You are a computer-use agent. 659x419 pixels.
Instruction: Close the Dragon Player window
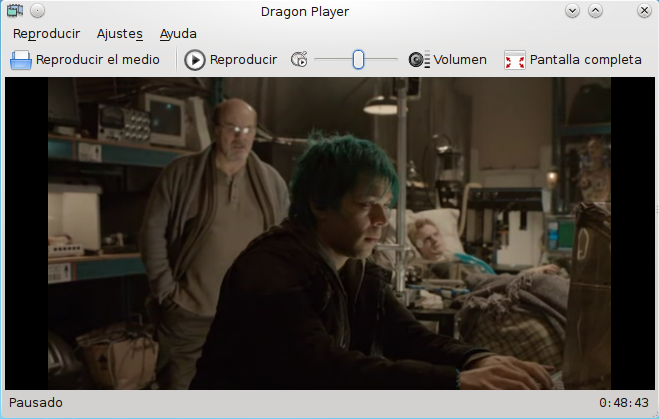pos(641,11)
